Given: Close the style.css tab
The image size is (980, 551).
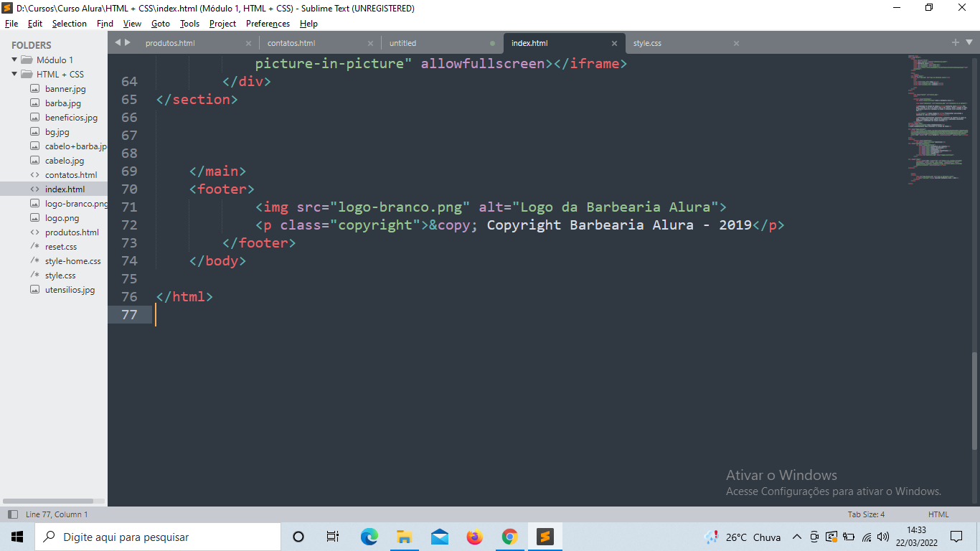Looking at the screenshot, I should point(736,43).
